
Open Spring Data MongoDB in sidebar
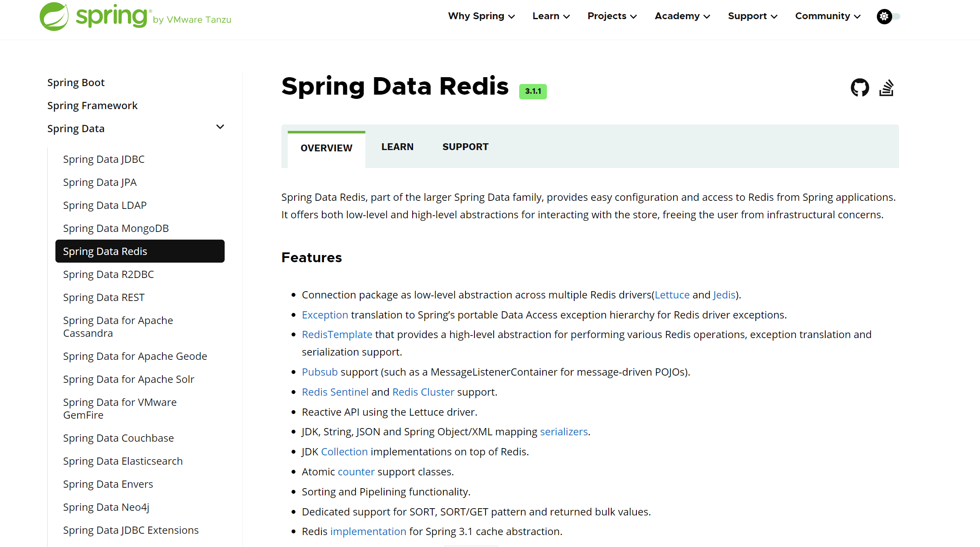[116, 228]
